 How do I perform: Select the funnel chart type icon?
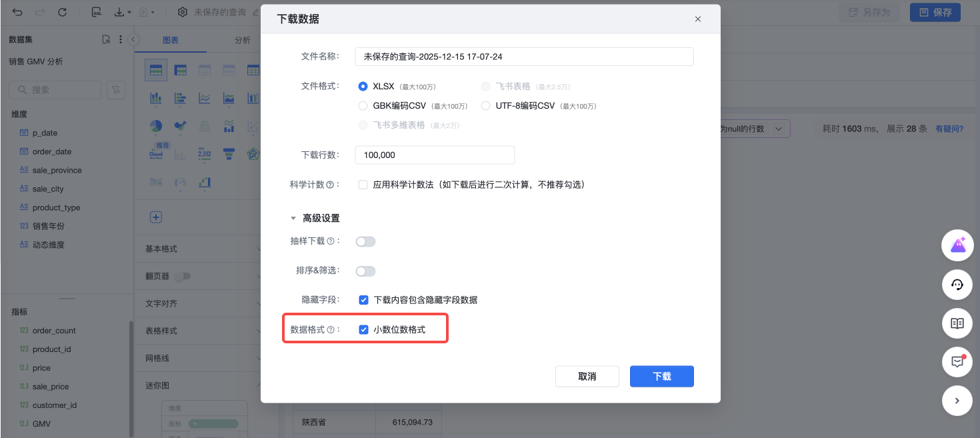tap(229, 153)
